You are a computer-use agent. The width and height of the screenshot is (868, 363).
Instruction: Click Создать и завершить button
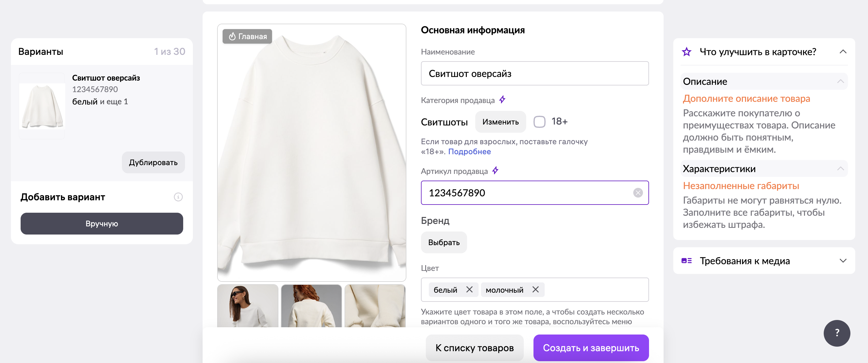click(x=591, y=348)
